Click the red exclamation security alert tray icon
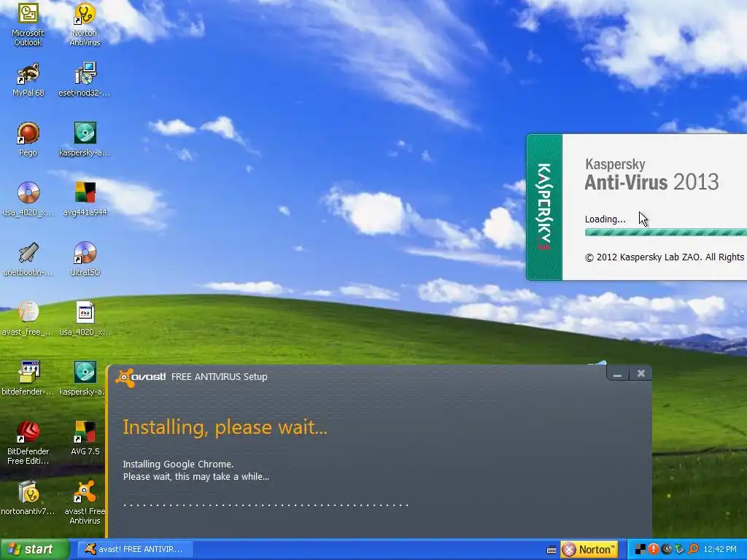The height and width of the screenshot is (560, 747). [654, 549]
